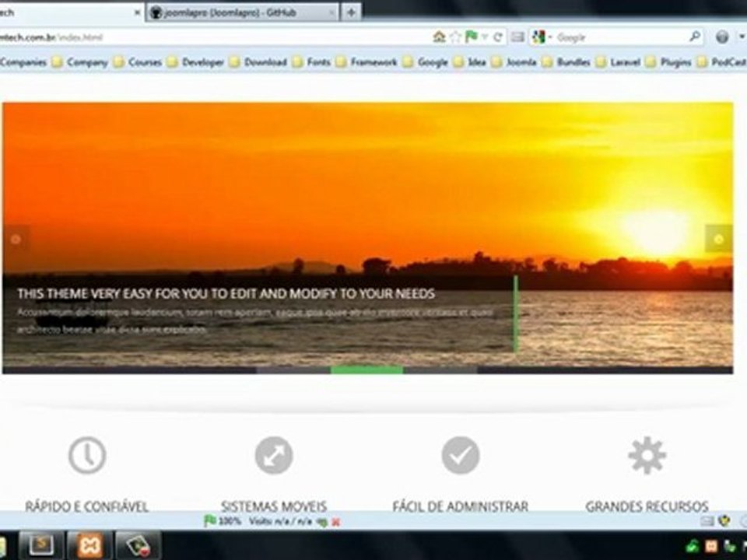Open the Courses bookmarks folder
The image size is (747, 560).
pos(139,62)
